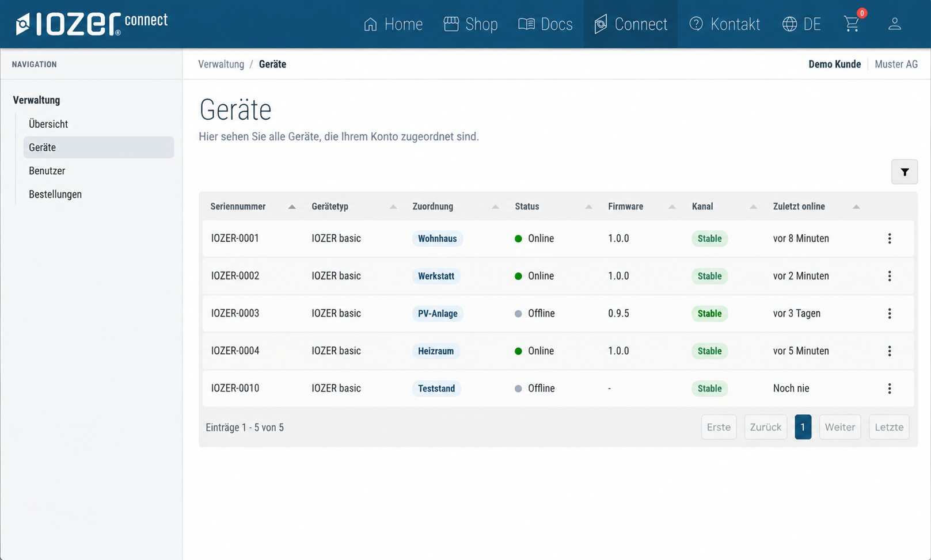931x560 pixels.
Task: Open Benutzer in the sidebar
Action: (47, 171)
